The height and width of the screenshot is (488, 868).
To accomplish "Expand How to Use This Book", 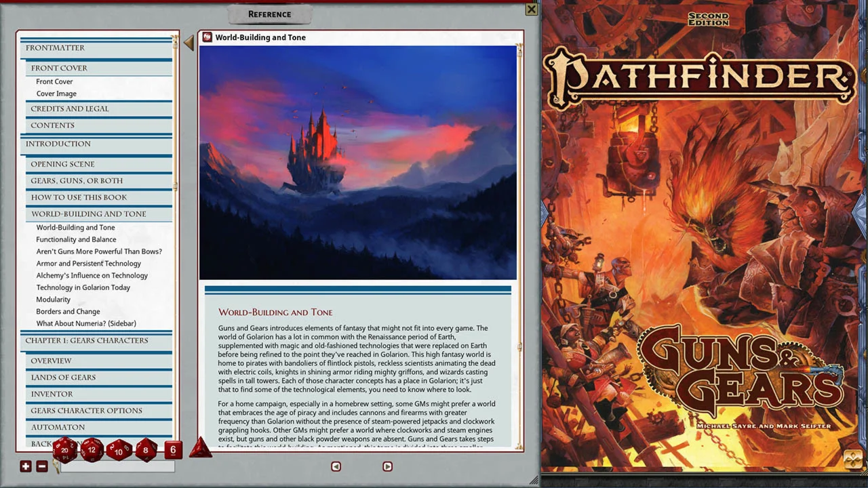I will [x=99, y=197].
